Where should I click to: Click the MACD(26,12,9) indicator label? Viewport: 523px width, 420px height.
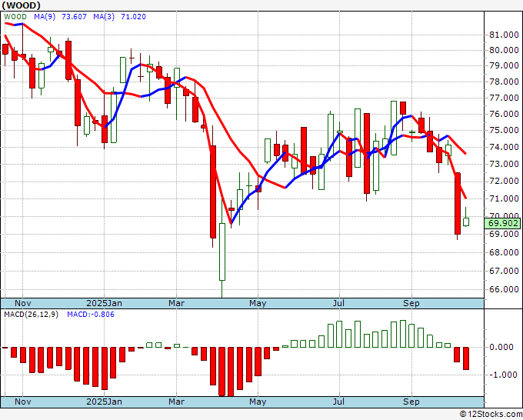pyautogui.click(x=31, y=315)
